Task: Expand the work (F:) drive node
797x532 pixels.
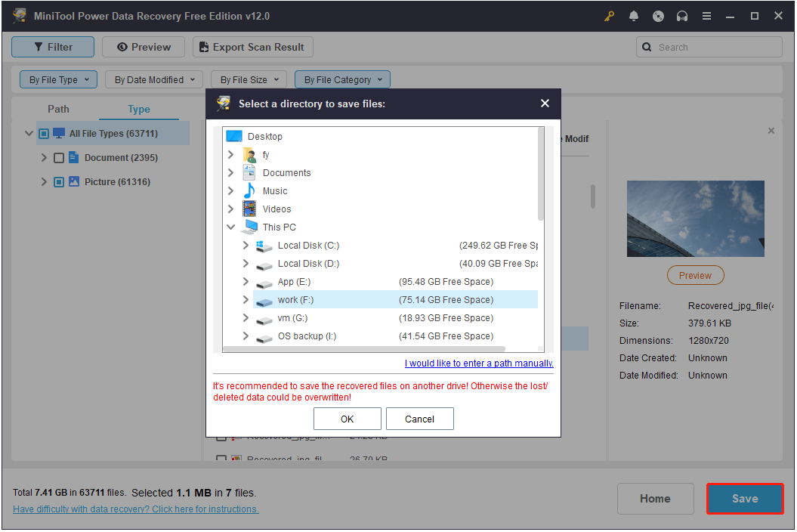Action: (x=246, y=300)
